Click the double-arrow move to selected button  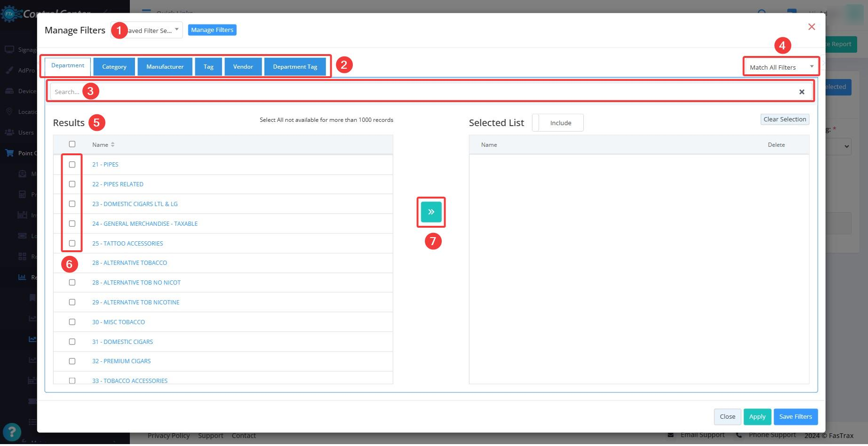click(431, 212)
